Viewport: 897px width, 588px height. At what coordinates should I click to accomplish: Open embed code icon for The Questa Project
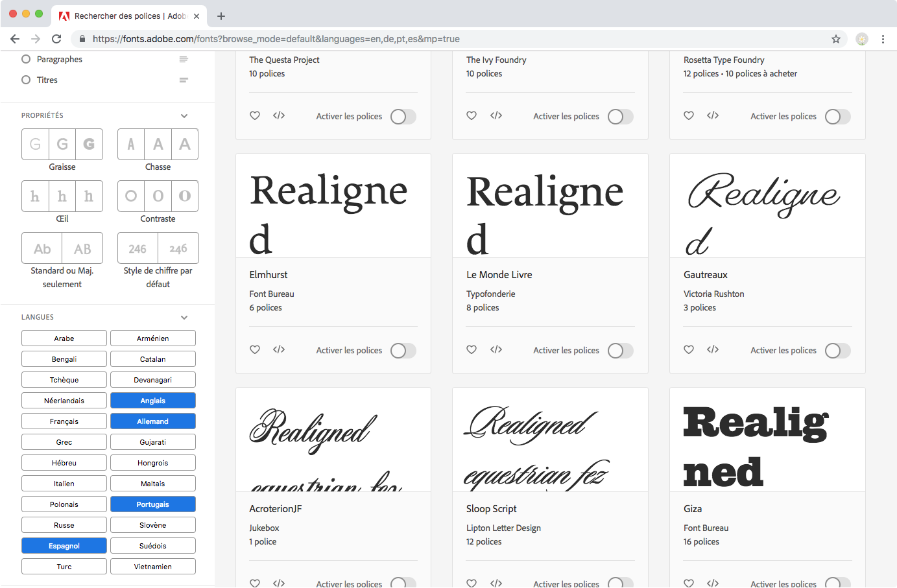[x=279, y=115]
